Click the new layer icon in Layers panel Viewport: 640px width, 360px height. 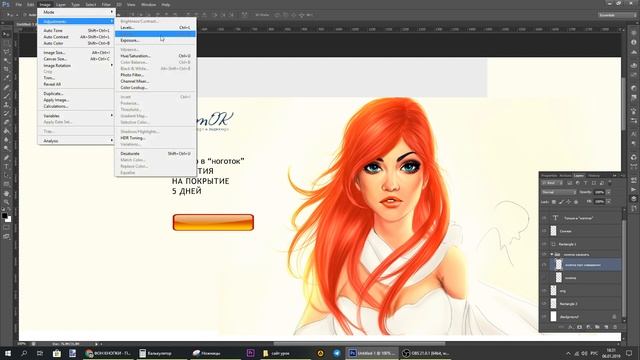point(606,327)
